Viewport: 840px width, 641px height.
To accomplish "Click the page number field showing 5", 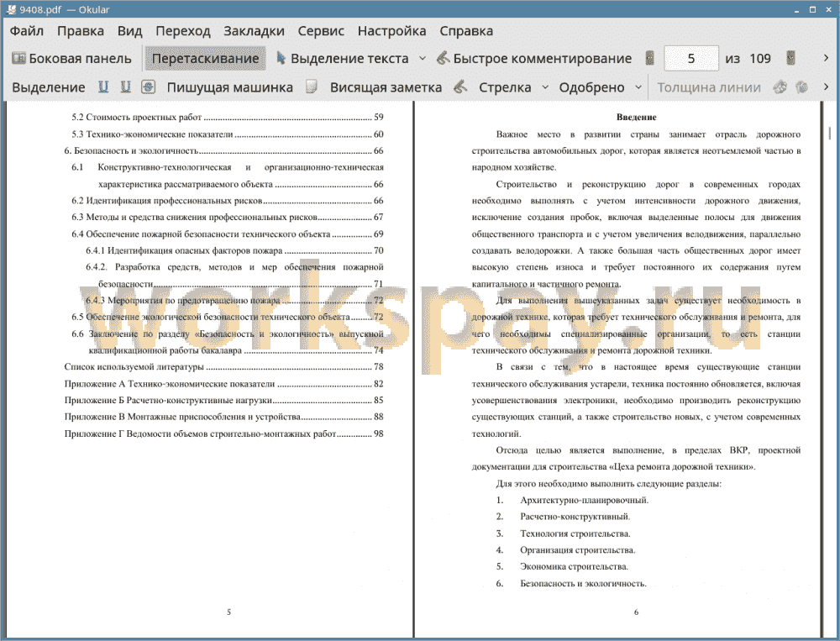I will click(691, 58).
